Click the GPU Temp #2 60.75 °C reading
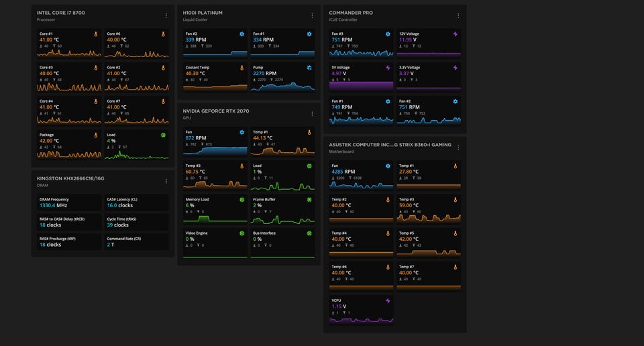 pyautogui.click(x=195, y=172)
